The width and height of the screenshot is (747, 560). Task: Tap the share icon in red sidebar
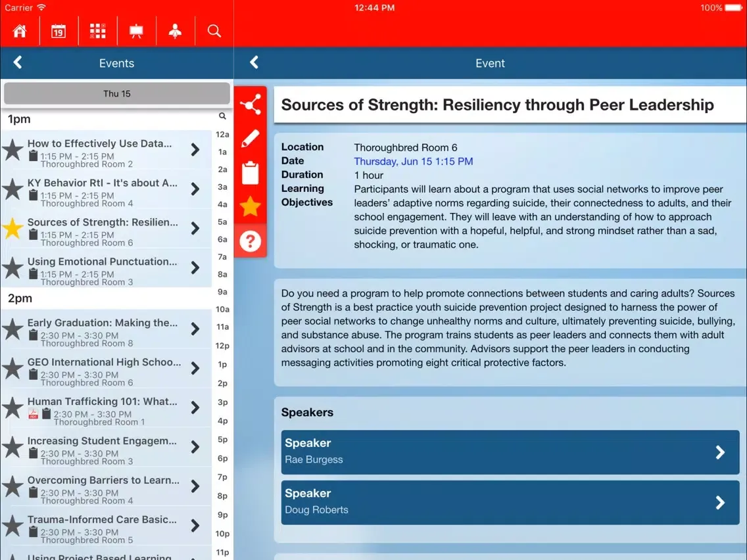[x=251, y=105]
